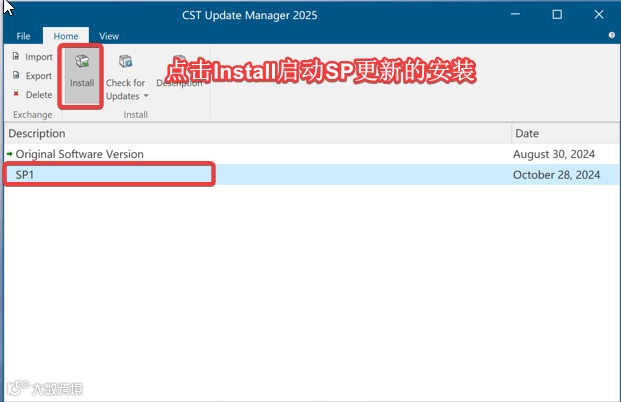This screenshot has width=621, height=402.
Task: Install the selected service pack
Action: pyautogui.click(x=82, y=76)
